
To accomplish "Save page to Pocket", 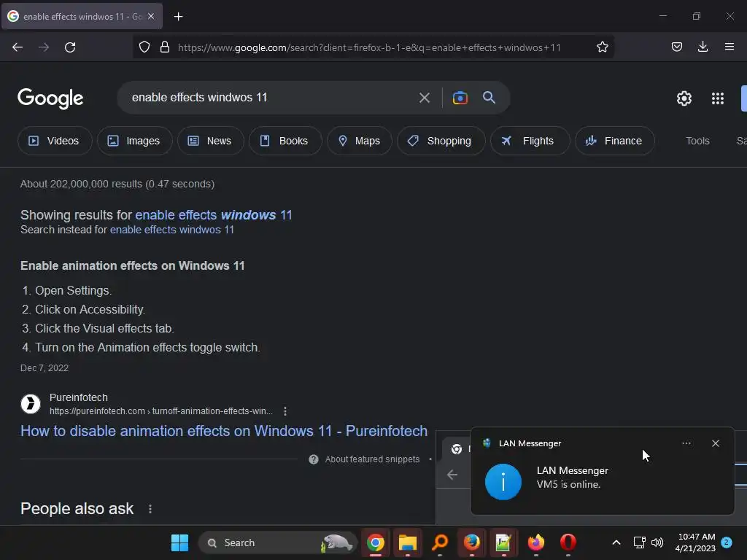I will [676, 47].
